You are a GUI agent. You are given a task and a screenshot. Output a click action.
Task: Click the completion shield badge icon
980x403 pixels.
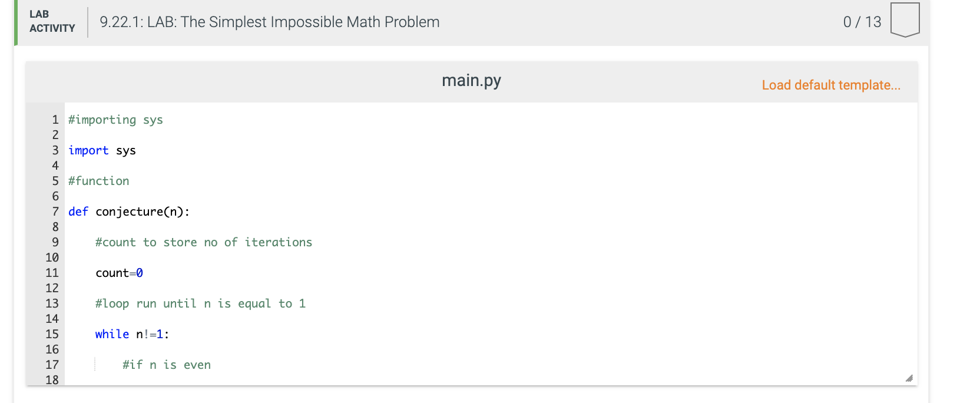click(x=905, y=19)
